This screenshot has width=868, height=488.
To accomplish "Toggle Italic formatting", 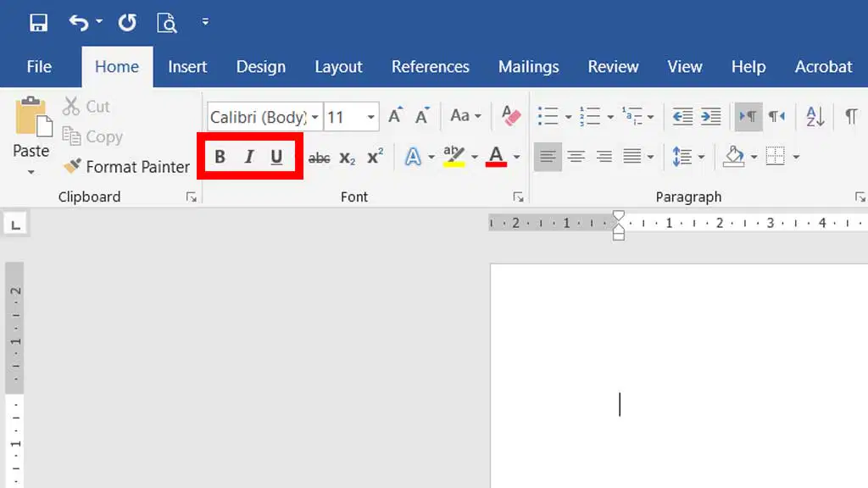I will (x=249, y=157).
